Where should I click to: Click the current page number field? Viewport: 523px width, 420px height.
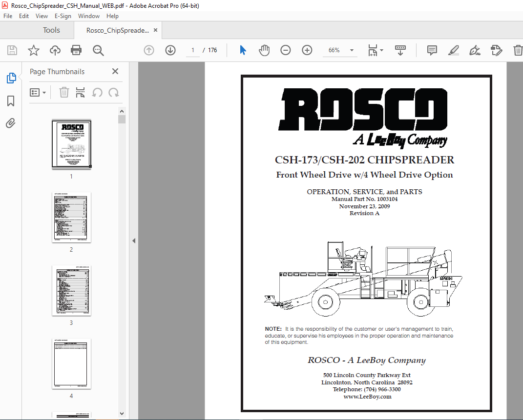pos(192,50)
